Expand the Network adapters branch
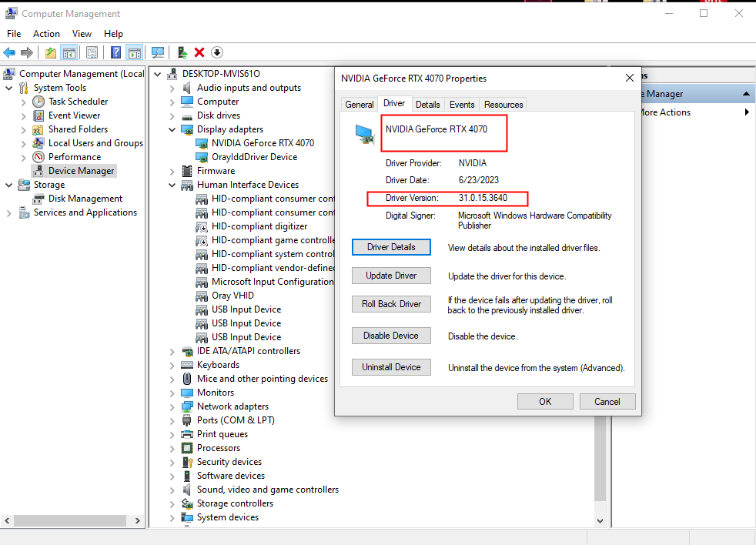 172,406
